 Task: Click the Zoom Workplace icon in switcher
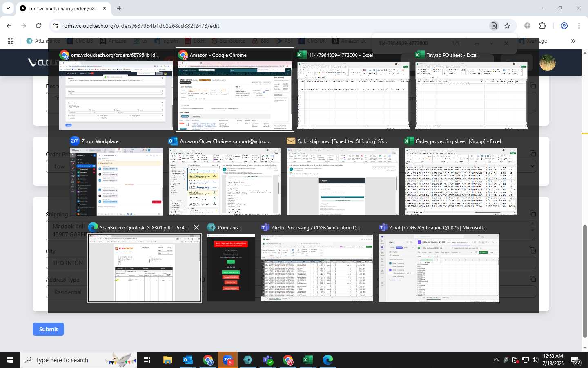pos(75,141)
